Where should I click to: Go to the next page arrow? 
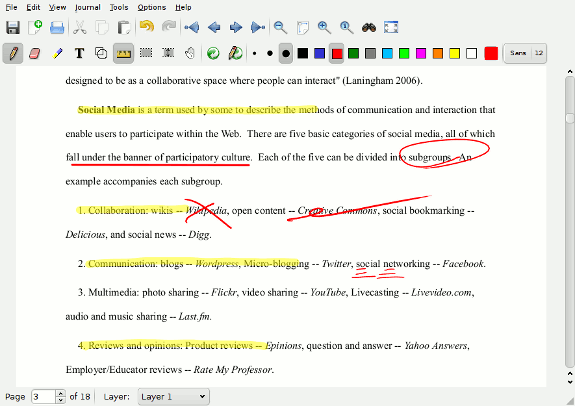[236, 27]
